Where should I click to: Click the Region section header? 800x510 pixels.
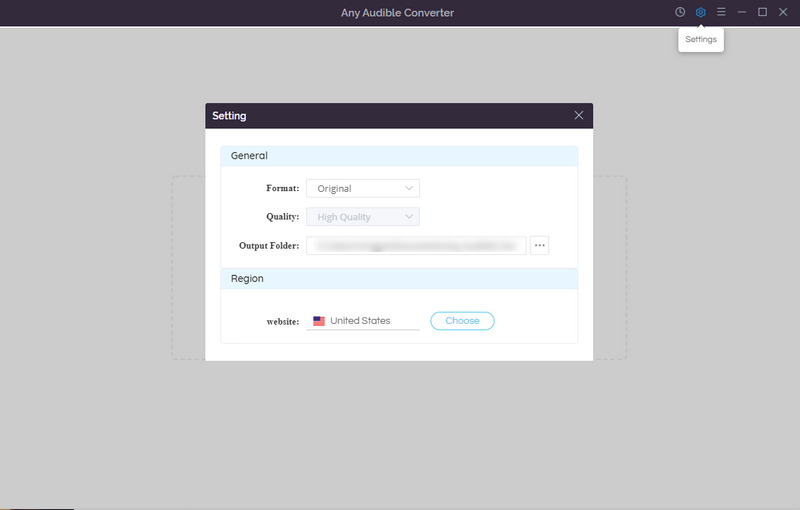[x=399, y=278]
